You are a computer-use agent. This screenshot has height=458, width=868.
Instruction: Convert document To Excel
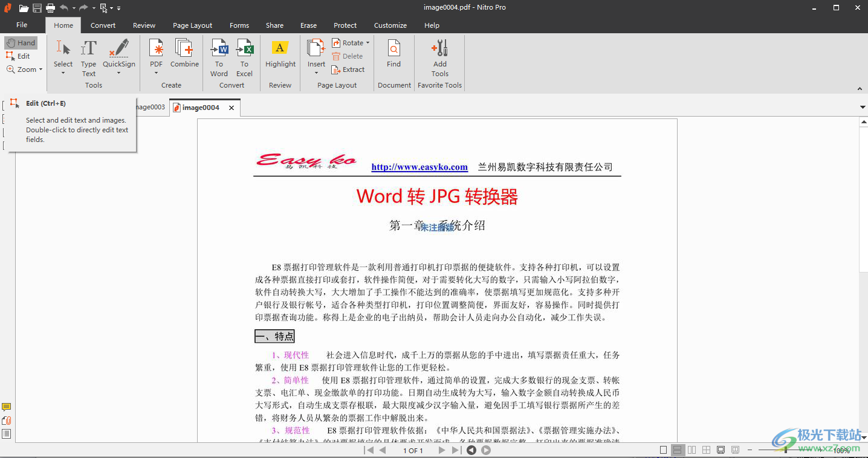tap(244, 58)
